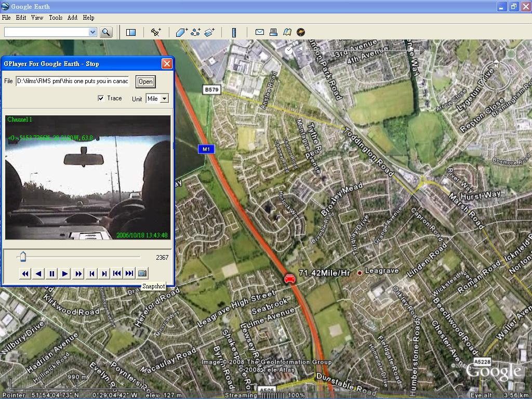Image resolution: width=532 pixels, height=399 pixels.
Task: Click the frame count 2367 text
Action: coord(162,258)
